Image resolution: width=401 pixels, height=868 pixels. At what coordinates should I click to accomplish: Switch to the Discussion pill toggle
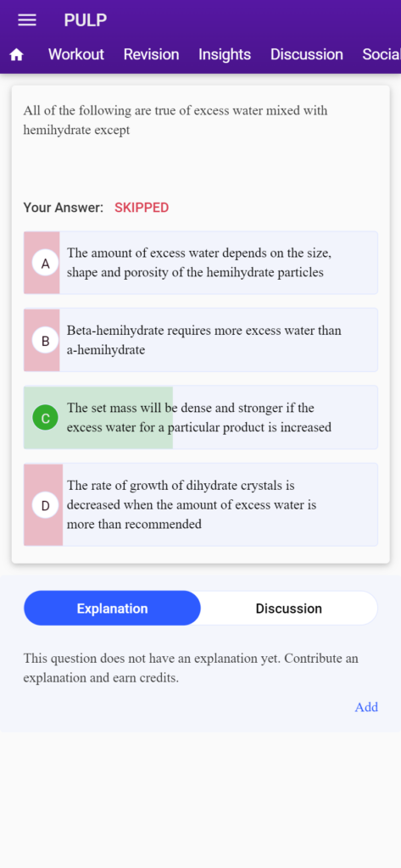(288, 609)
